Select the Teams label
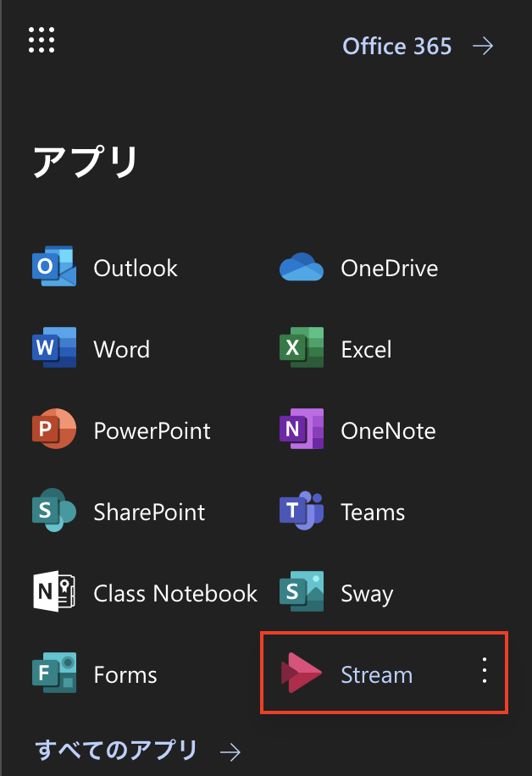 pyautogui.click(x=373, y=512)
